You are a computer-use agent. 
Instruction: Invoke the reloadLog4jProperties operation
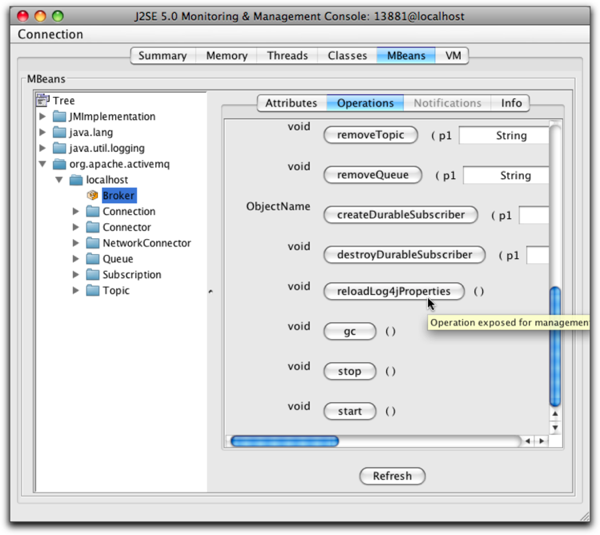point(394,292)
